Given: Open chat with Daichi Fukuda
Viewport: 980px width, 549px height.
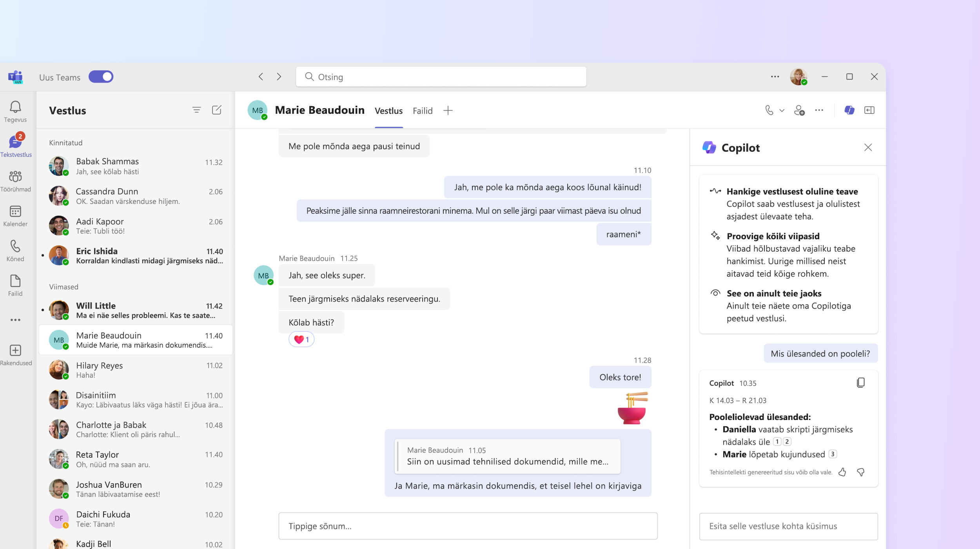Looking at the screenshot, I should (136, 519).
